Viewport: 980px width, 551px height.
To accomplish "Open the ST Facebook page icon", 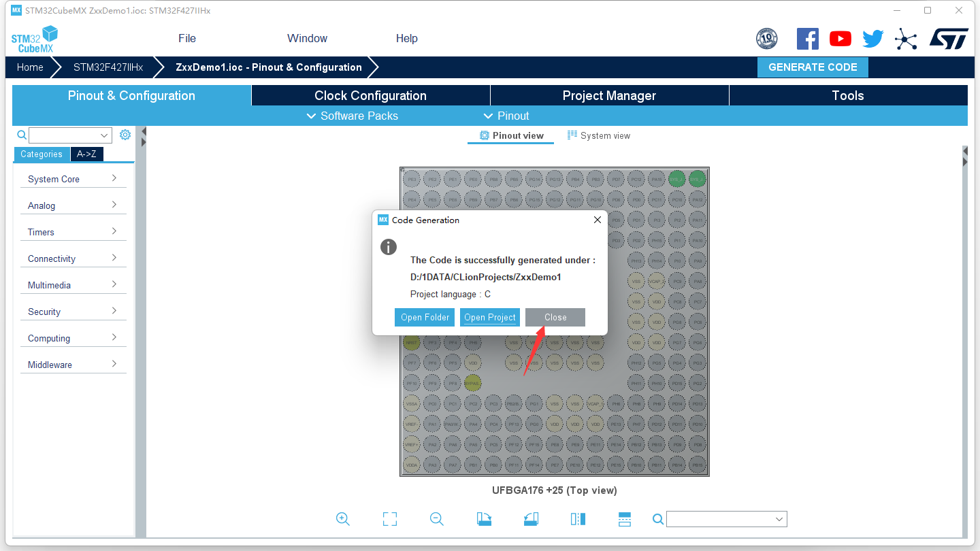I will (808, 39).
